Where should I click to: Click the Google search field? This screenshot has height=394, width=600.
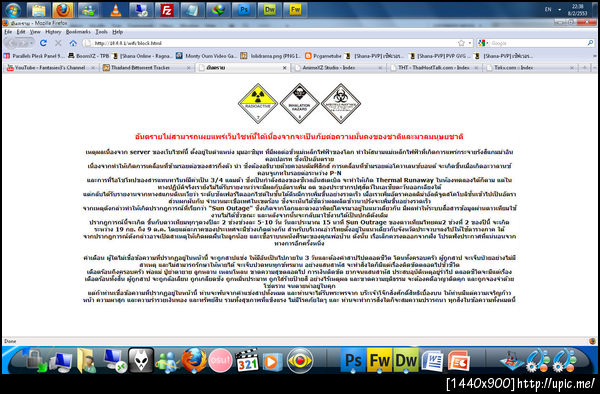point(538,43)
